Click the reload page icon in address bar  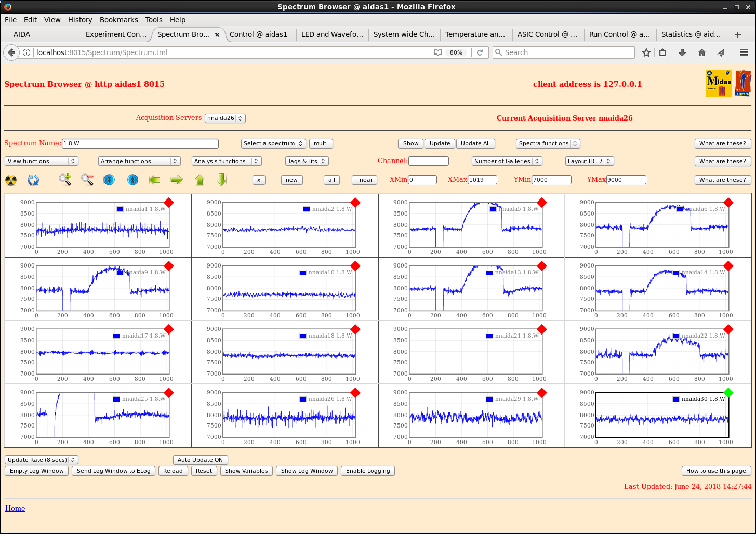point(480,52)
